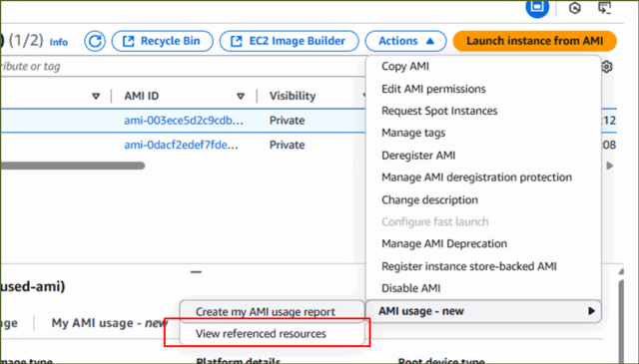
Task: Select Manage tags menu entry
Action: pos(413,133)
